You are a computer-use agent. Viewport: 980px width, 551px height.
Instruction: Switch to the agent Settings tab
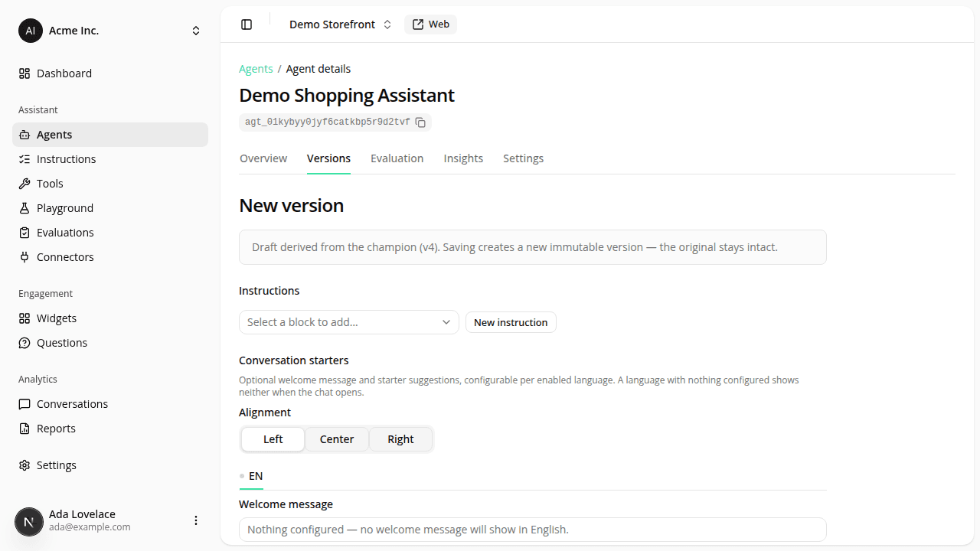coord(523,158)
